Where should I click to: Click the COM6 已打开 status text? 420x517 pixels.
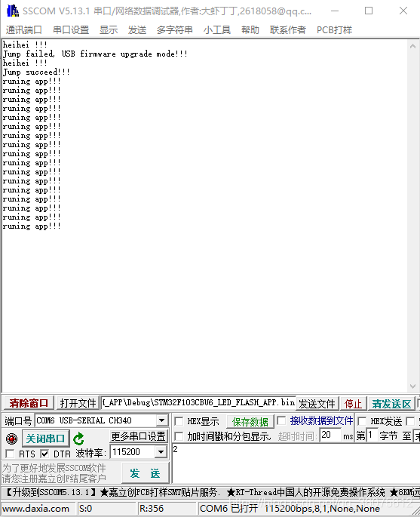[x=228, y=509]
